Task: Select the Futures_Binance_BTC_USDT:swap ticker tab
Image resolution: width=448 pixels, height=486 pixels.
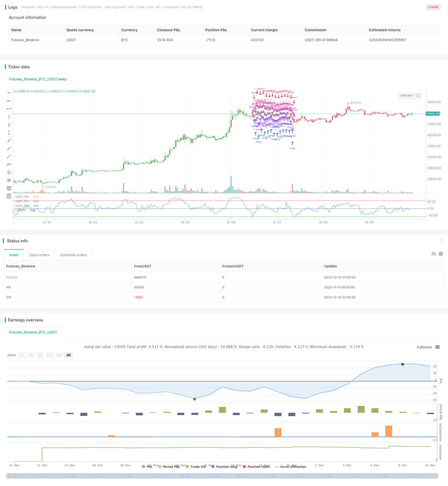Action: pos(38,79)
